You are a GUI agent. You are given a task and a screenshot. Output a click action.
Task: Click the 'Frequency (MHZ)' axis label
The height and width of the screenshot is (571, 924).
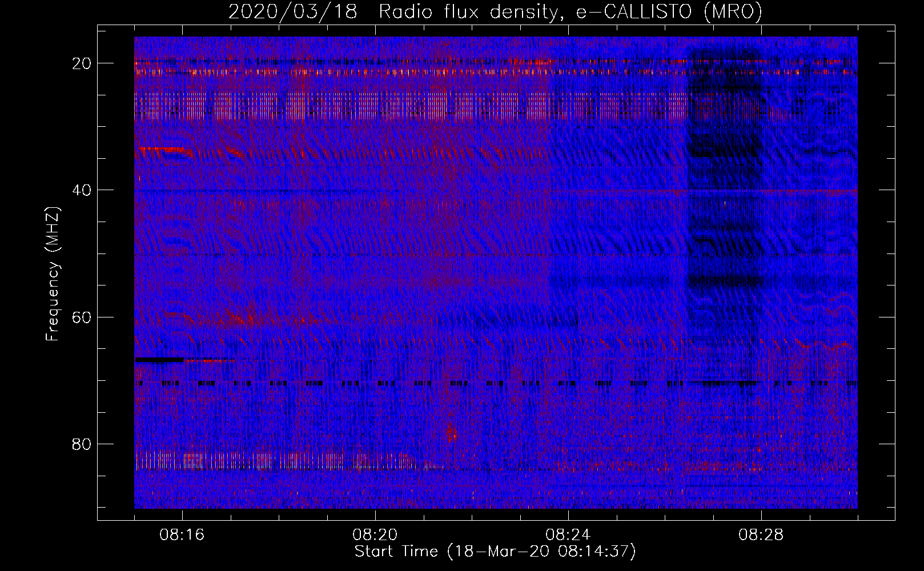point(53,274)
